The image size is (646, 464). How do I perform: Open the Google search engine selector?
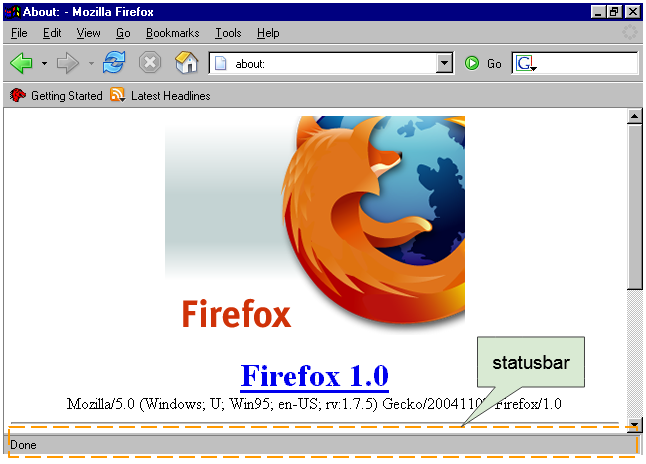526,63
